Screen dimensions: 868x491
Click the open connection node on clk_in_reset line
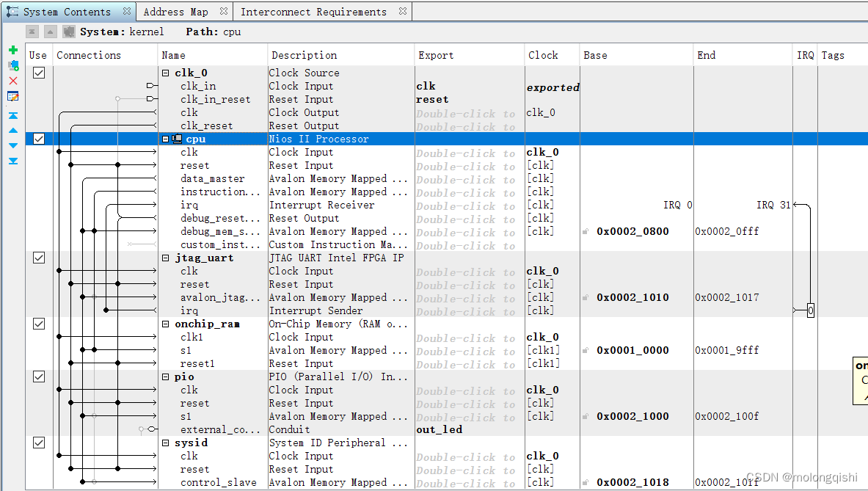(x=117, y=98)
